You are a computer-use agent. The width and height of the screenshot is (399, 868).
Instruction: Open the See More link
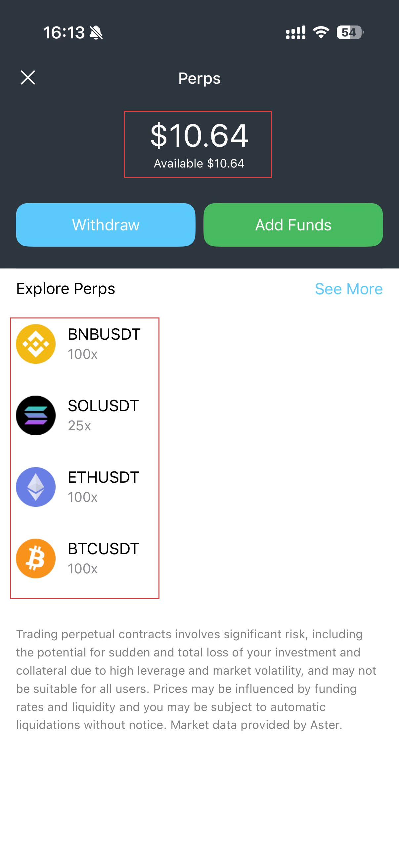click(348, 289)
